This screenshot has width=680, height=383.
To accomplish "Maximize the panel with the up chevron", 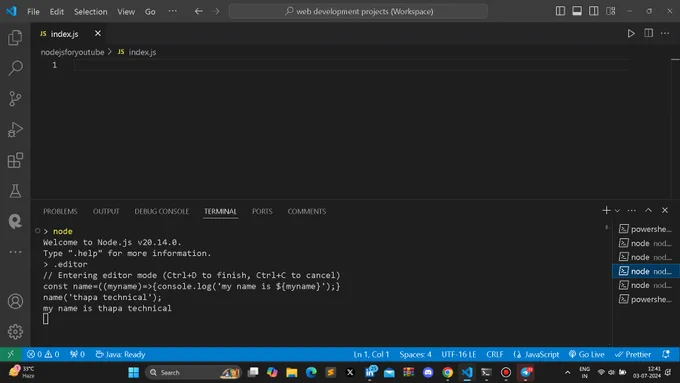I will point(648,210).
